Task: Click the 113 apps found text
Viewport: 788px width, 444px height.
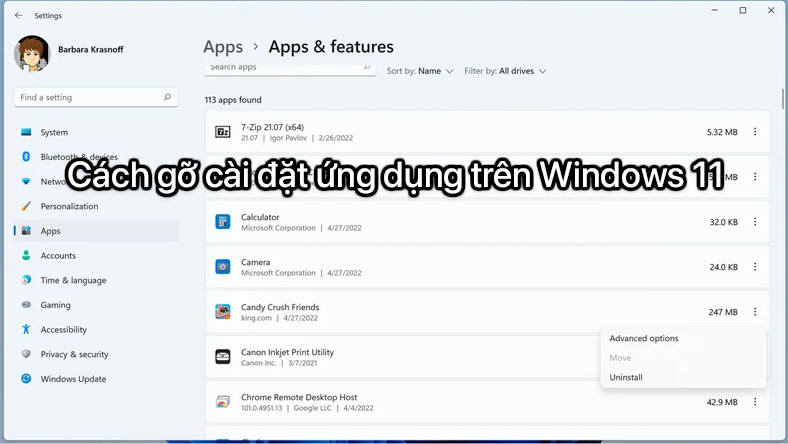Action: click(233, 100)
